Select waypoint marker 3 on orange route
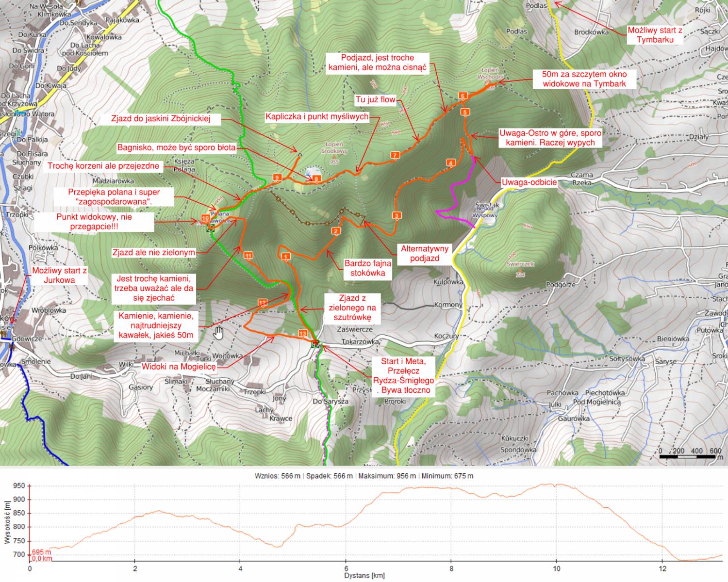728x582 pixels. [x=397, y=216]
